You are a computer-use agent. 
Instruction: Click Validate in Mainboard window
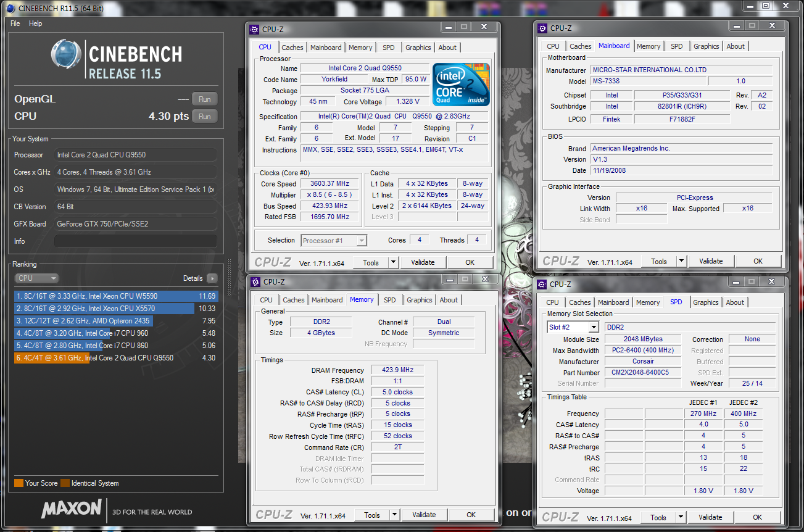tap(711, 261)
